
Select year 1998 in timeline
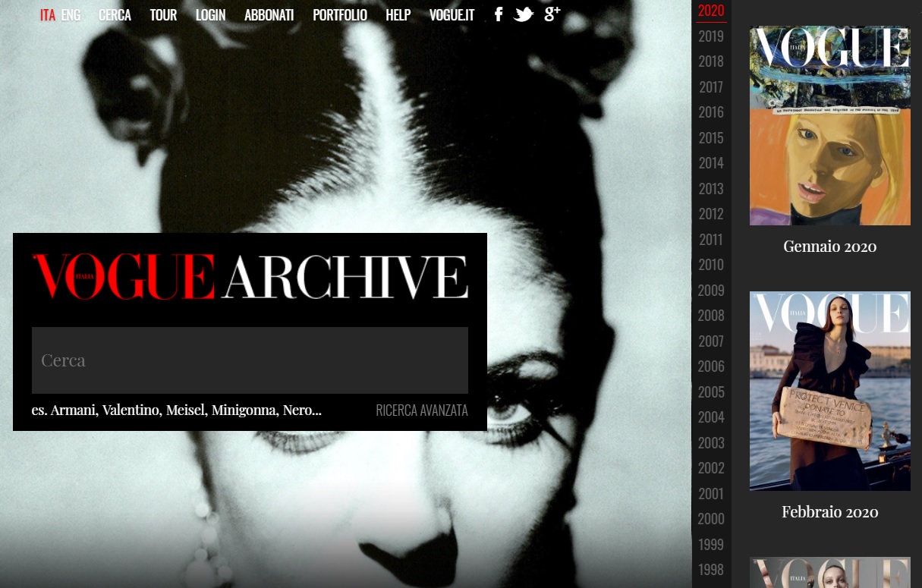click(x=711, y=570)
